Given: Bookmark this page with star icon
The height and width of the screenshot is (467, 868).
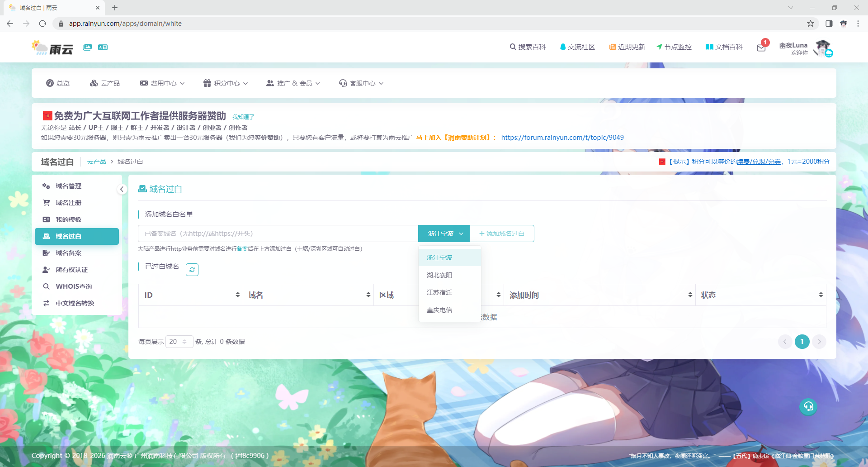Looking at the screenshot, I should point(811,24).
